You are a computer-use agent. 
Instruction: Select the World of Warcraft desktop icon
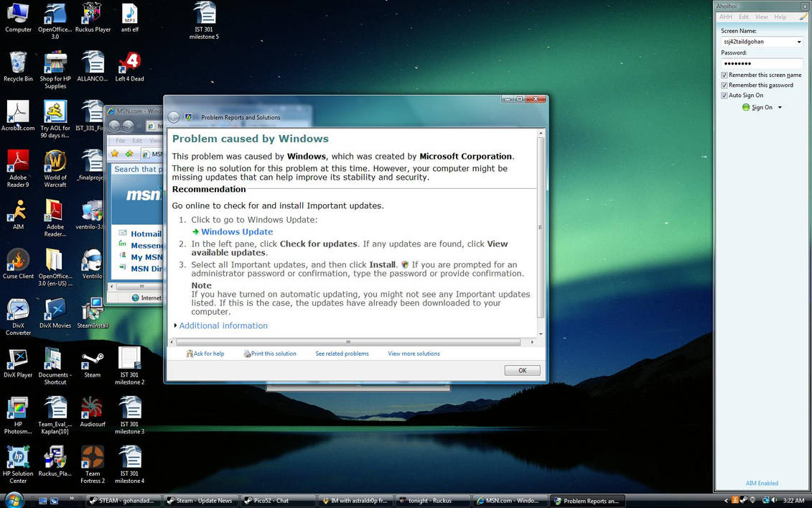[x=55, y=168]
